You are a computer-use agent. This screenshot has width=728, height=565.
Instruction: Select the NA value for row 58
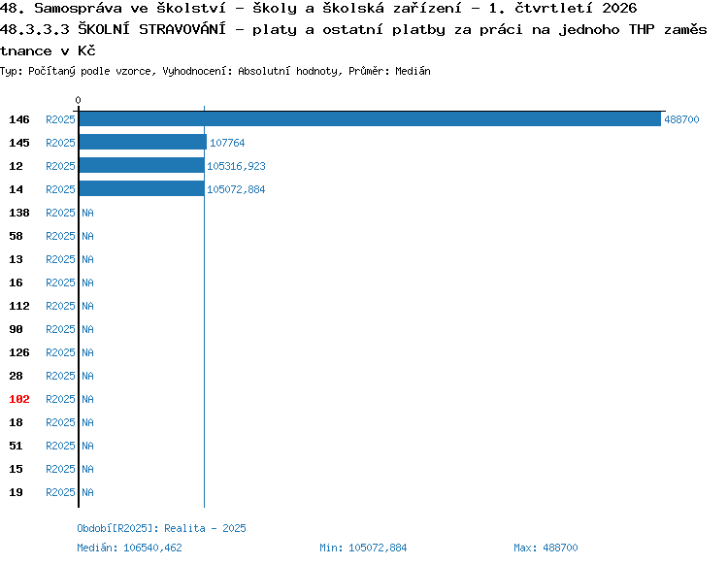[x=87, y=236]
